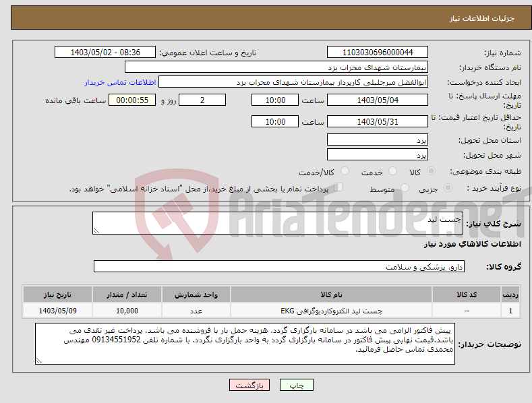
Task: Click the general description textarea چست لید
Action: click(x=278, y=223)
